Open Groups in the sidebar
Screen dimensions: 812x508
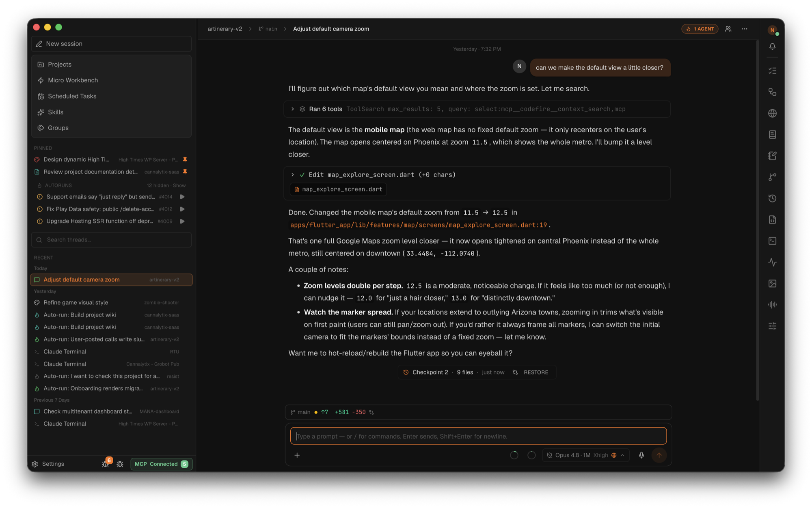pos(111,128)
